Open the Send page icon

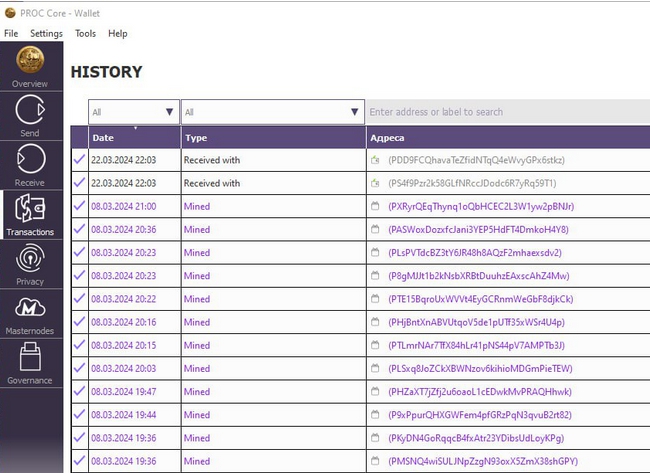click(30, 114)
